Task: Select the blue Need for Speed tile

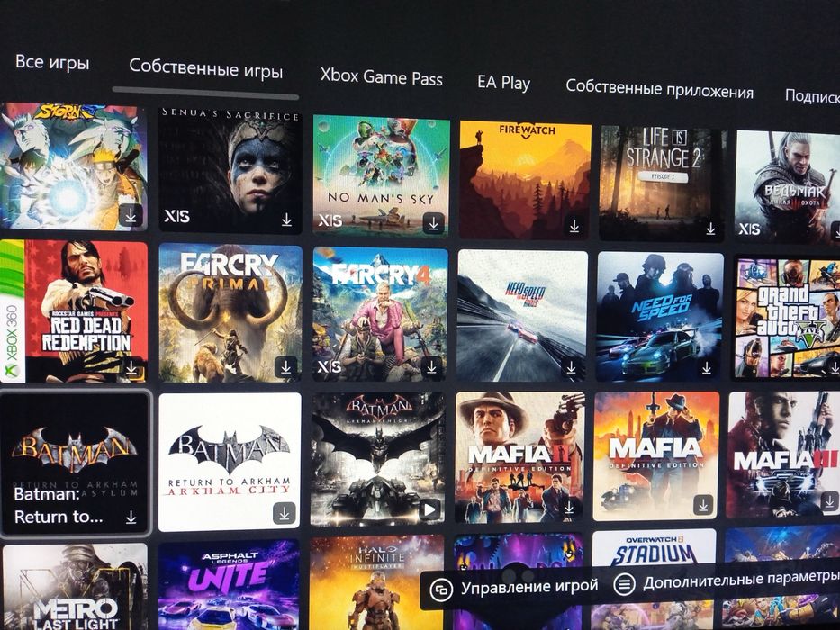Action: coord(660,317)
